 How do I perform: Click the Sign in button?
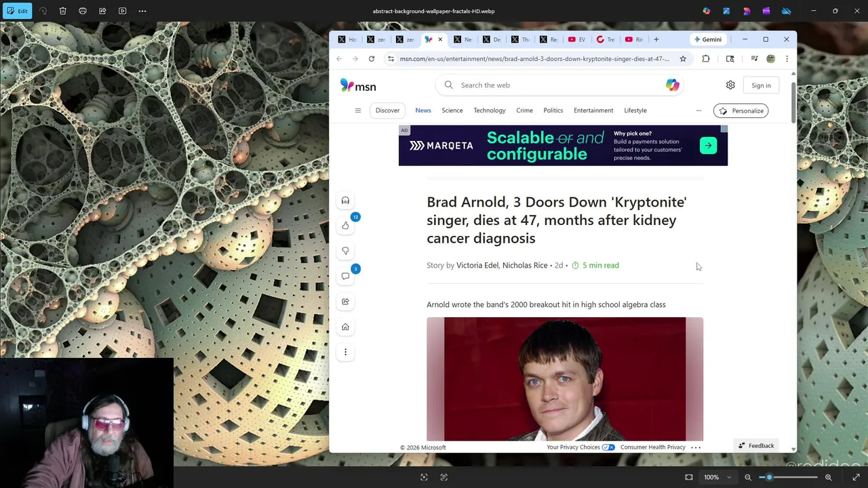[x=761, y=85]
